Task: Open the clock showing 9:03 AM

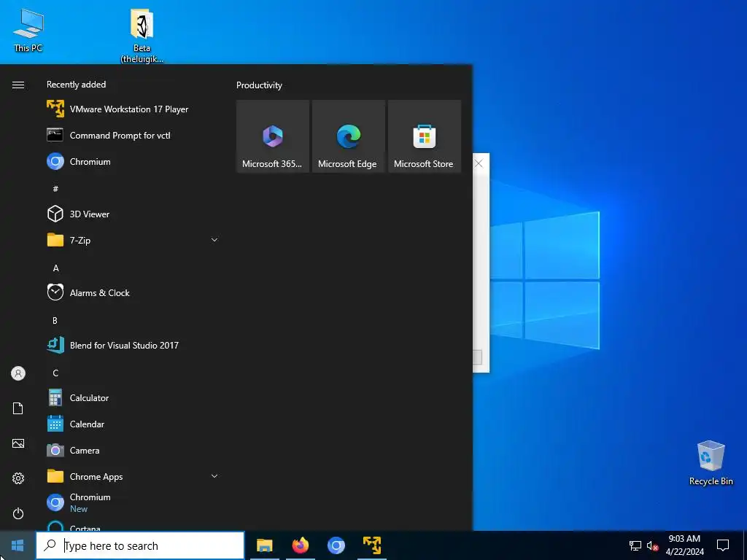Action: coord(684,545)
